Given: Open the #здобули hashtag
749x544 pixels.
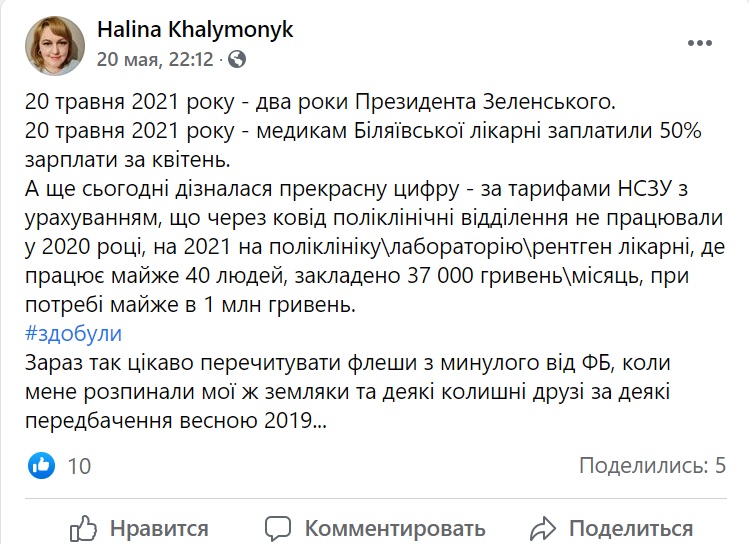Looking at the screenshot, I should tap(74, 333).
